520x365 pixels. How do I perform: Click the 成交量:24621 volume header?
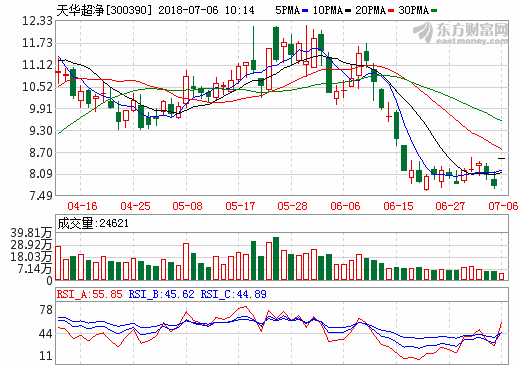(93, 223)
